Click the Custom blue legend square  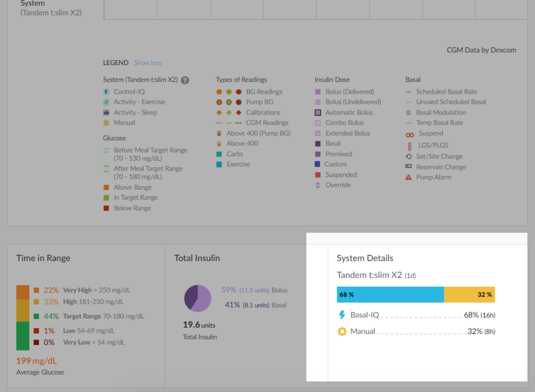pos(317,164)
